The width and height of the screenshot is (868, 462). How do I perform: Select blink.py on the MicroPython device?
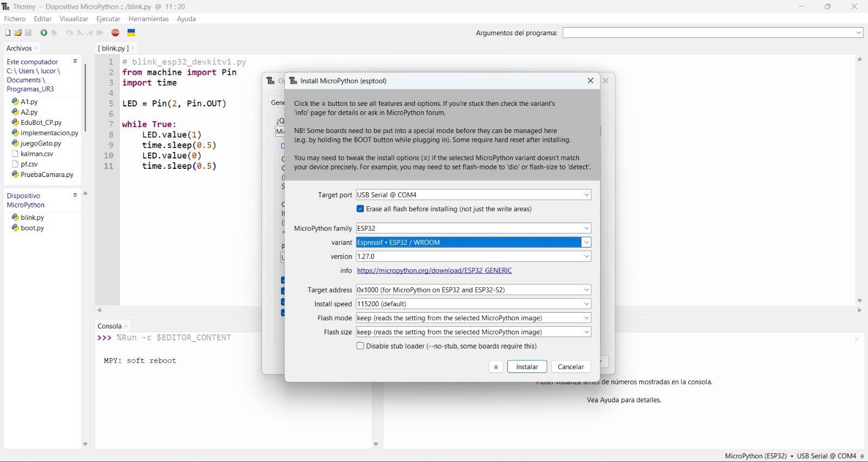pyautogui.click(x=28, y=218)
